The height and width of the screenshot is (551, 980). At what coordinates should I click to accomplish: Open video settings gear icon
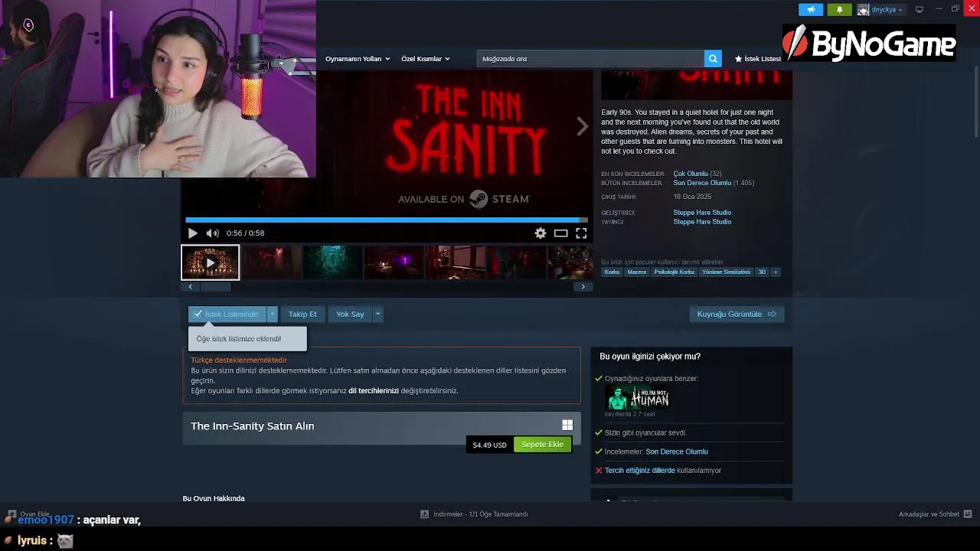541,233
